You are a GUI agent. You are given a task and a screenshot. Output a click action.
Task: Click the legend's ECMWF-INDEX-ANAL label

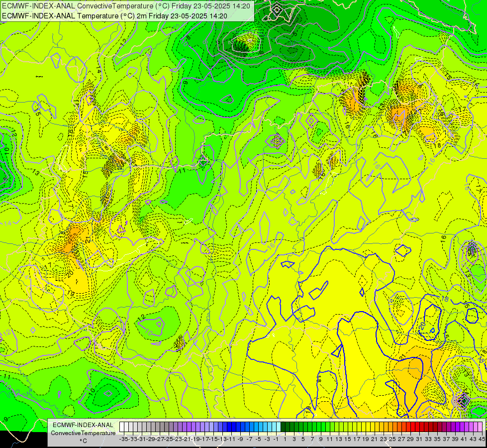pos(83,425)
